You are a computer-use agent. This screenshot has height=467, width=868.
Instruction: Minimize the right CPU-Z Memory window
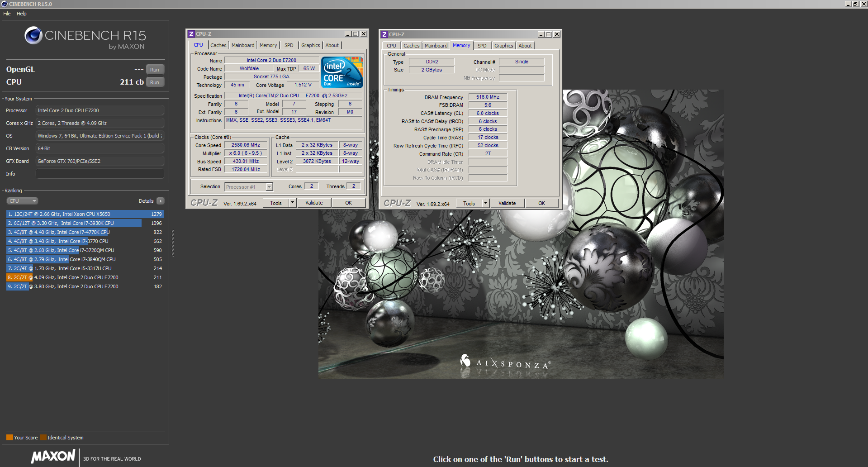(x=541, y=34)
